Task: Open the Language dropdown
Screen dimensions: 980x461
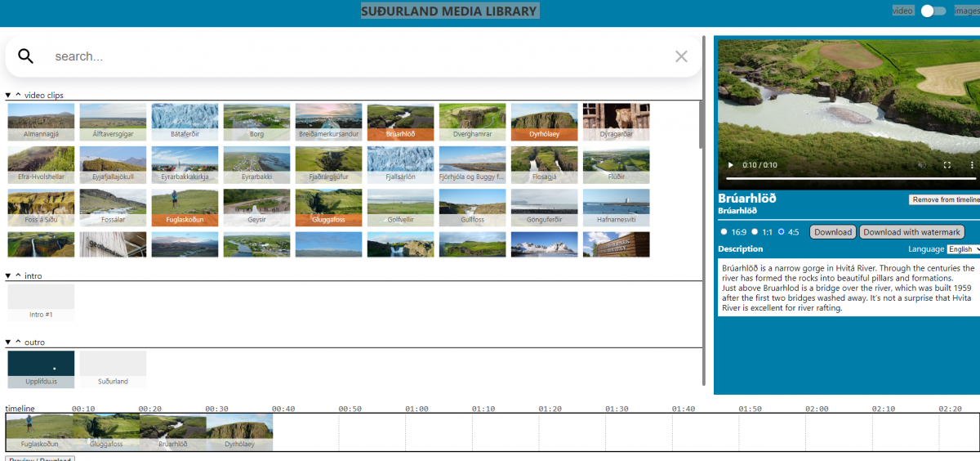Action: tap(962, 249)
